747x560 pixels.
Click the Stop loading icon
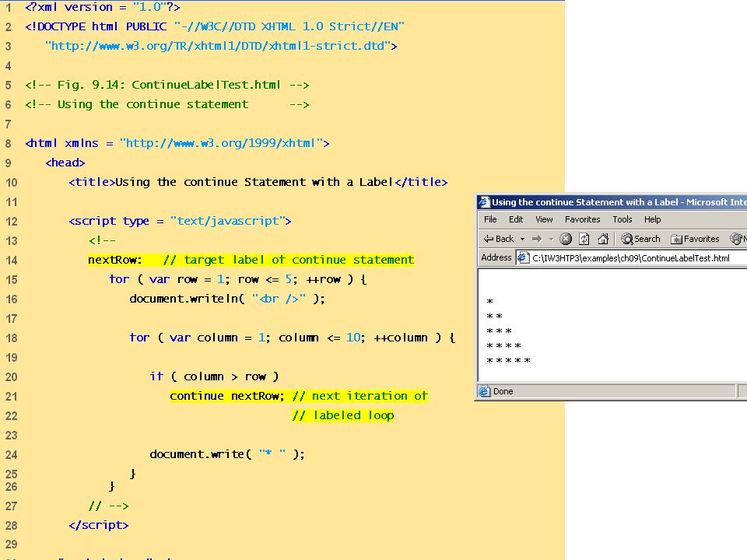coord(566,239)
